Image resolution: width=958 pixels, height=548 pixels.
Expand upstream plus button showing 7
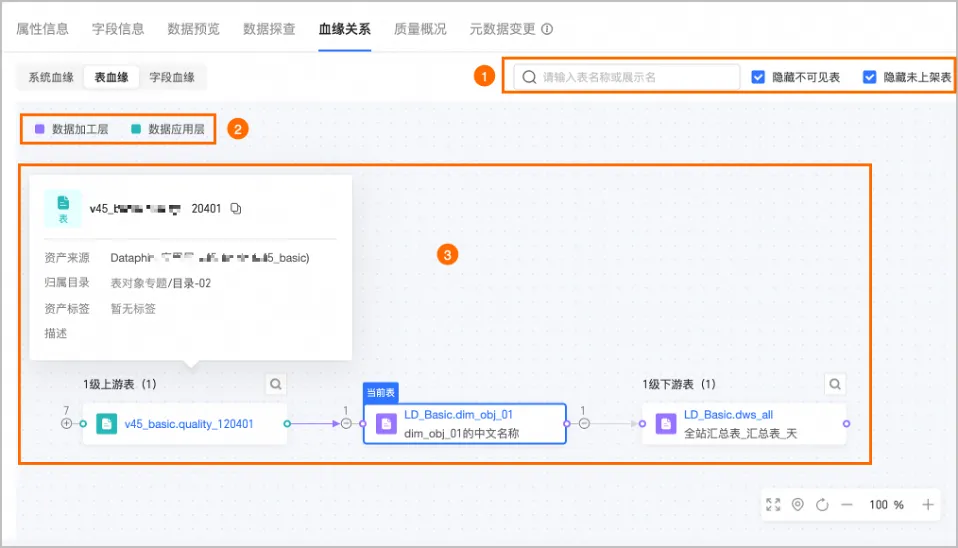[66, 423]
